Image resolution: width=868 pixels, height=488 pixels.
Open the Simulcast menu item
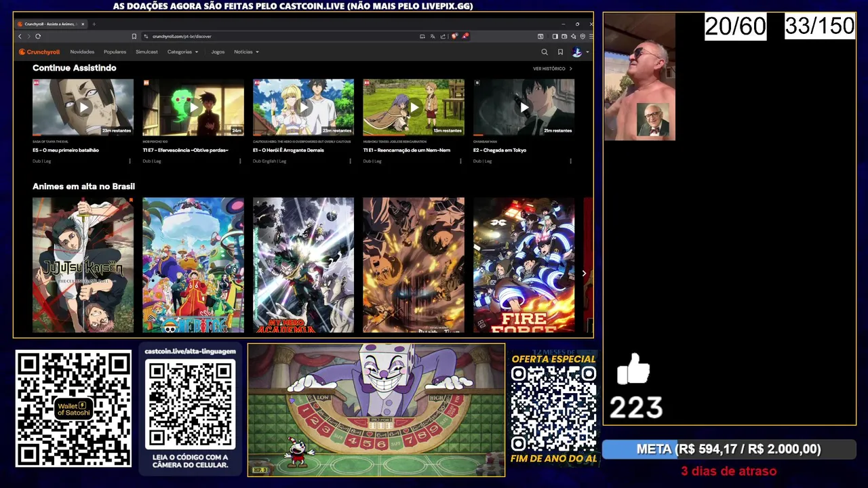(146, 52)
